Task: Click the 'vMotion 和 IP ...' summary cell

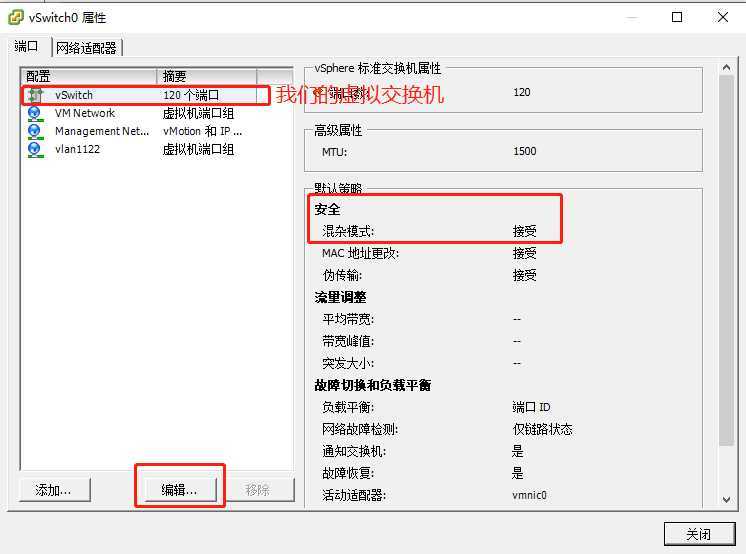Action: point(202,131)
